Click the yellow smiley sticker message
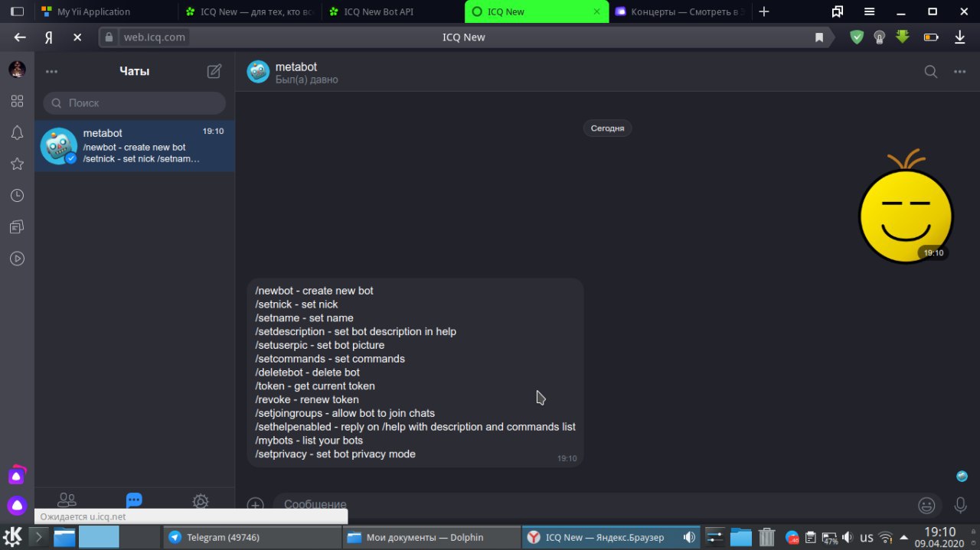 [x=905, y=207]
